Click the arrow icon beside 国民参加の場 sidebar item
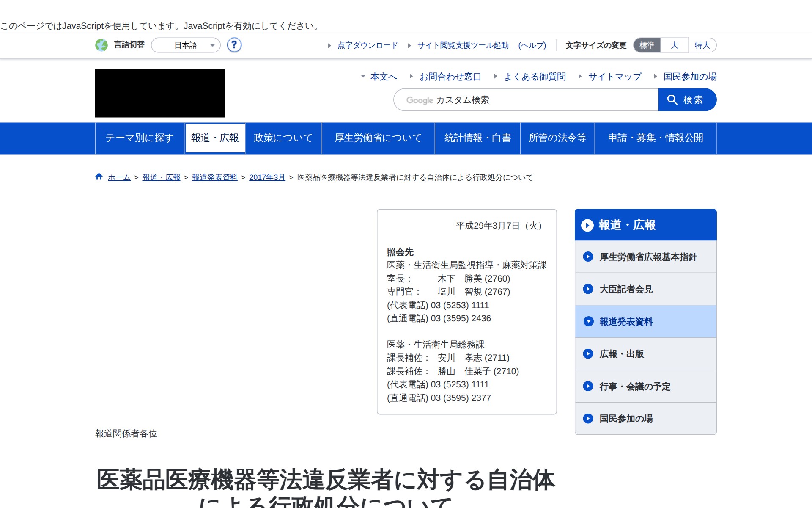 point(588,419)
